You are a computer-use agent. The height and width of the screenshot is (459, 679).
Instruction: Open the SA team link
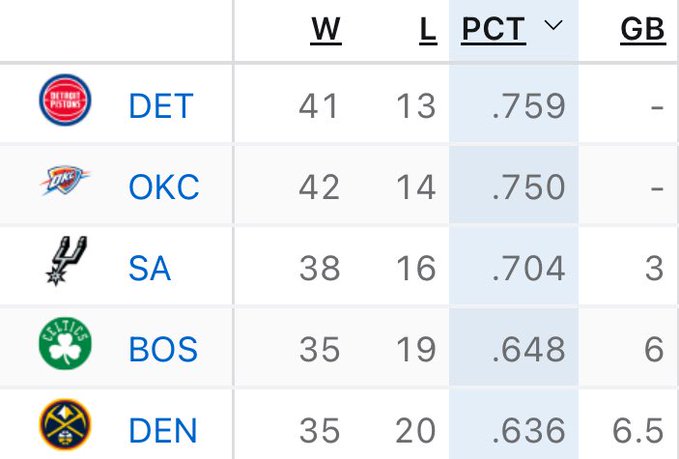tap(149, 268)
